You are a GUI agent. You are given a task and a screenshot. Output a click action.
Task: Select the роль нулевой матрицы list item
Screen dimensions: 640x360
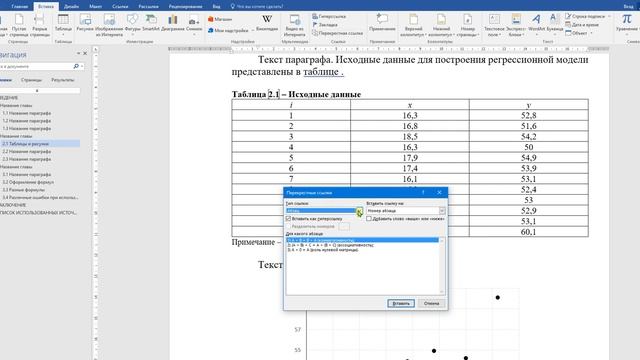323,249
